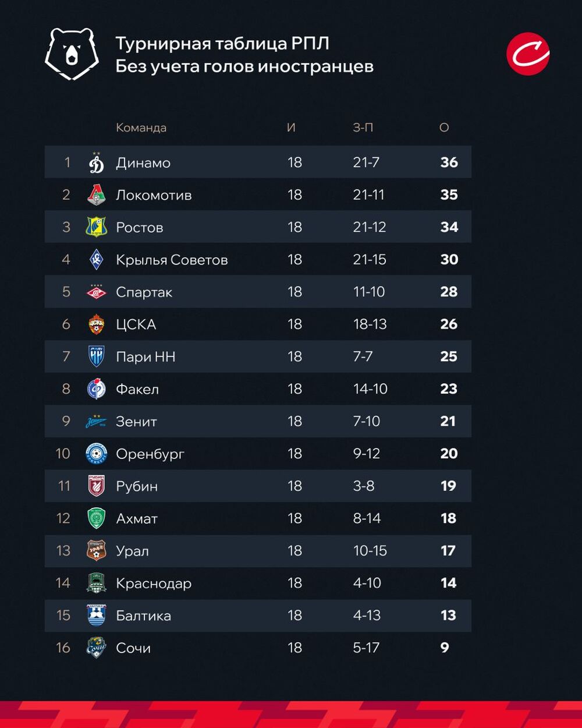Click the Зенит club logo
The height and width of the screenshot is (728, 582).
97,421
